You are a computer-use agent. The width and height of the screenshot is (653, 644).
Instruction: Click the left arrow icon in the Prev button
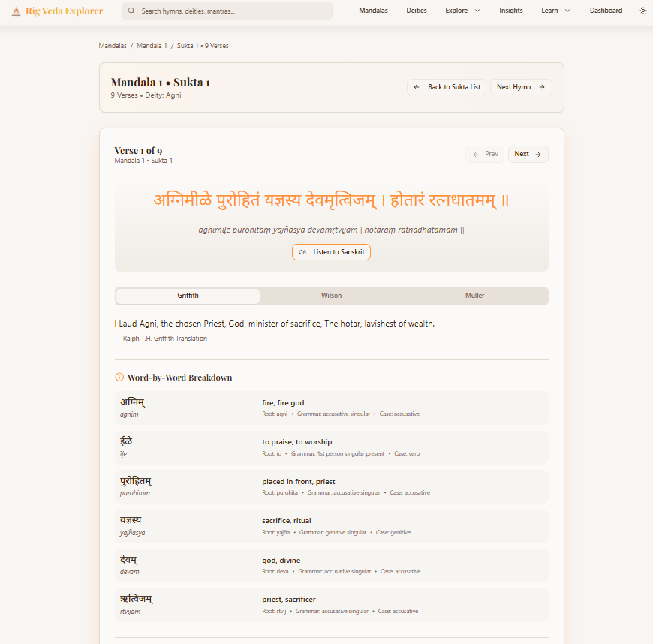coord(474,154)
